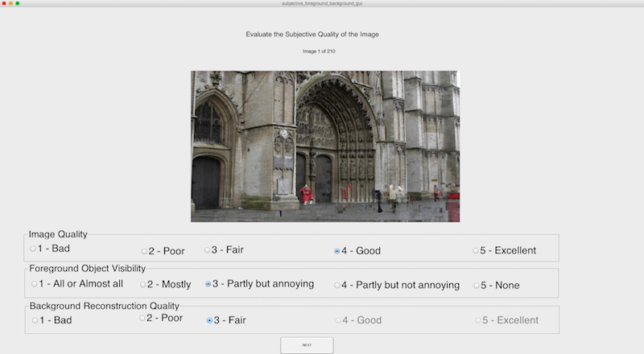Choose '5 - None' for Foreground Visibility

tap(476, 285)
